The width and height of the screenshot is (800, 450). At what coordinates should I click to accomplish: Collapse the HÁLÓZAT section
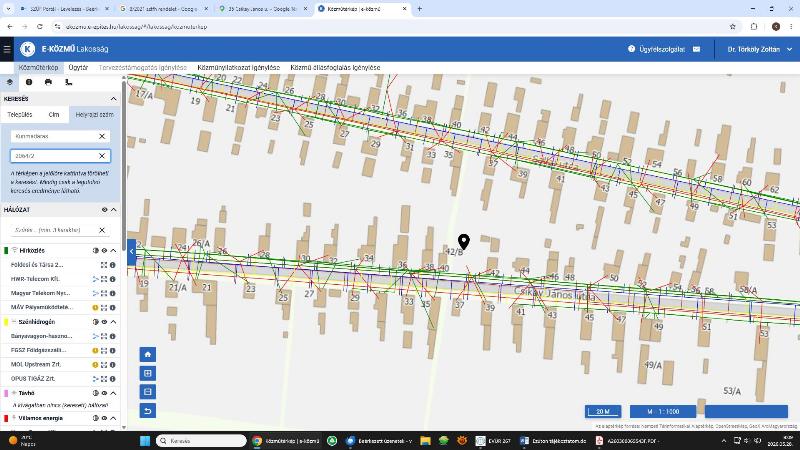coord(113,210)
